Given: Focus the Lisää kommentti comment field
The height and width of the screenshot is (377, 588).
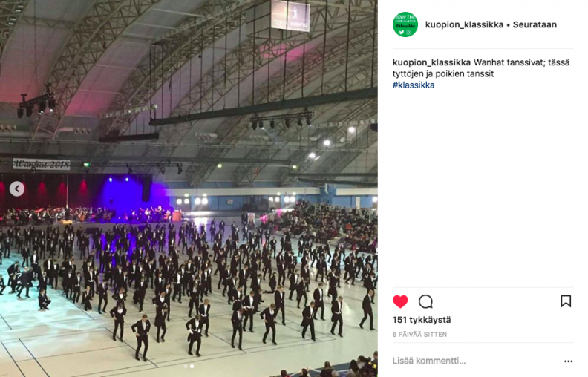Looking at the screenshot, I should pyautogui.click(x=476, y=361).
